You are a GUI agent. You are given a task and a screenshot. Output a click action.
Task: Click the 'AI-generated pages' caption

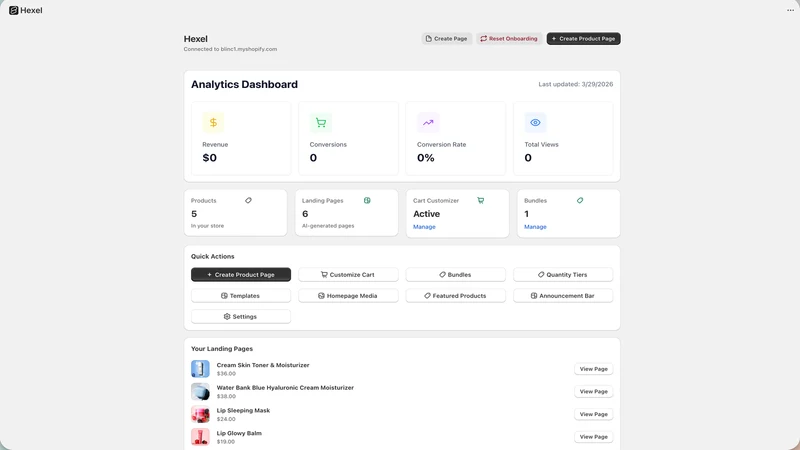pyautogui.click(x=328, y=226)
